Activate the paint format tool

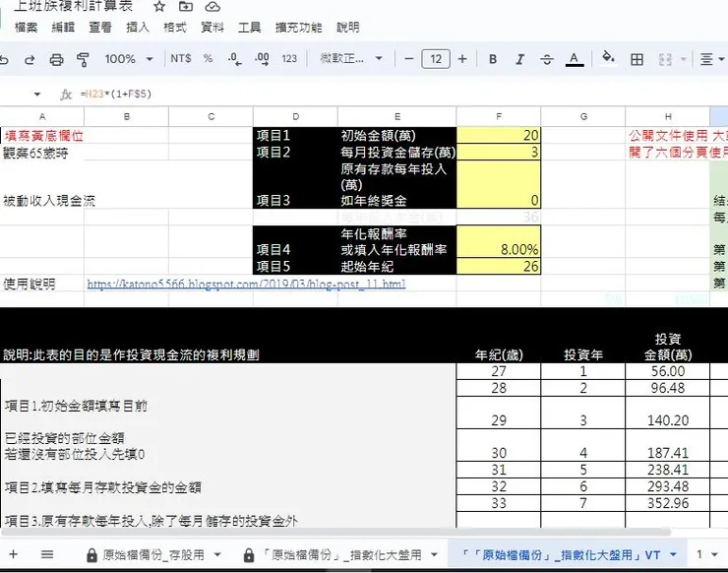[x=83, y=59]
